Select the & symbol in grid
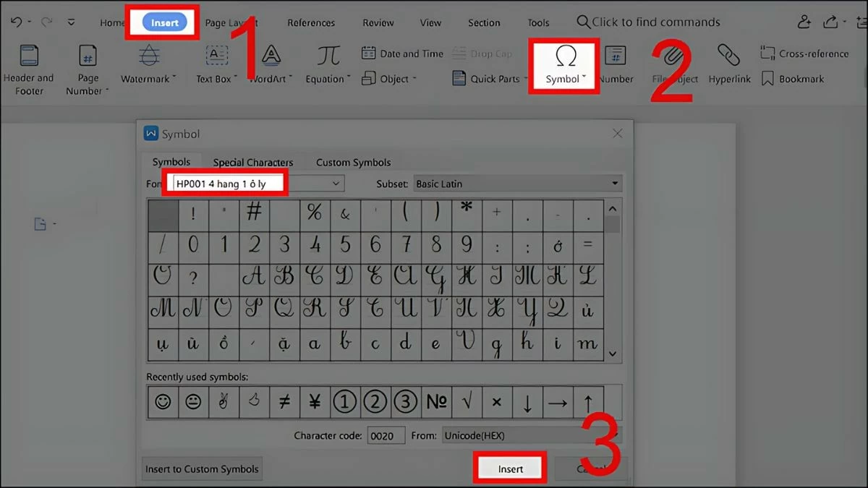This screenshot has height=488, width=868. 345,214
